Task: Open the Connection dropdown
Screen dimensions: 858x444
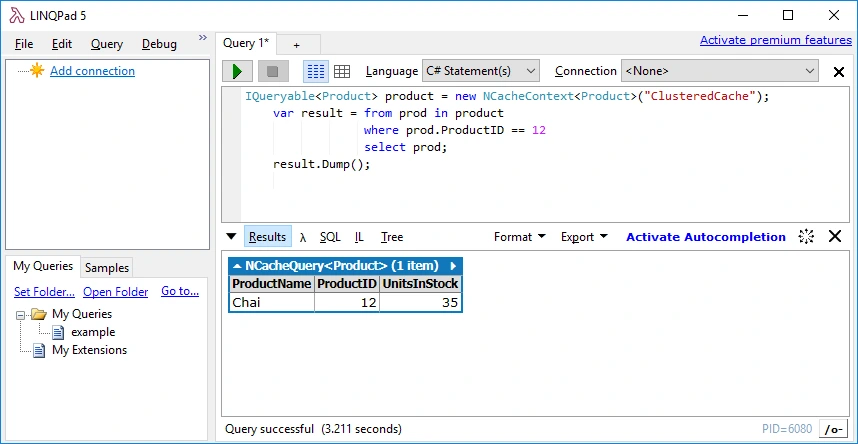Action: 720,71
